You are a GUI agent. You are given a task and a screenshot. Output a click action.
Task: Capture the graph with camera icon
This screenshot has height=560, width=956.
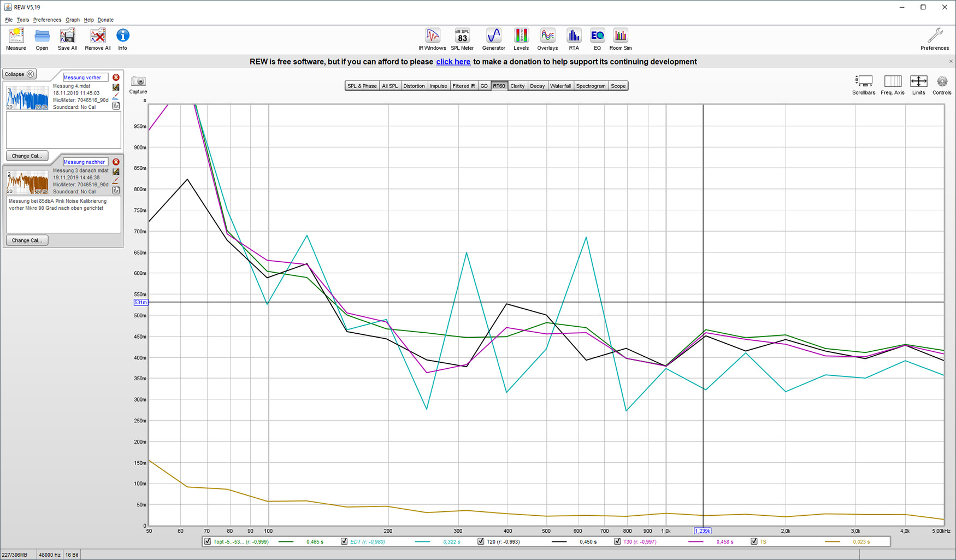[138, 81]
